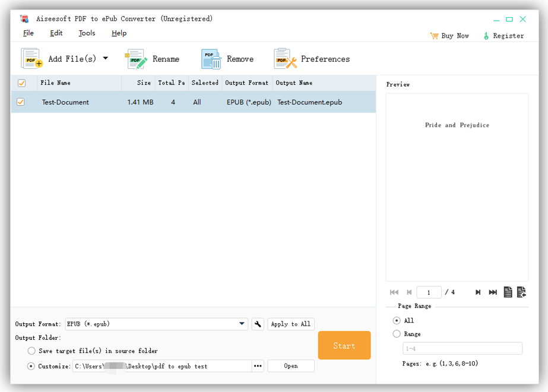Minimize the converter window
This screenshot has width=548, height=392.
coord(496,20)
